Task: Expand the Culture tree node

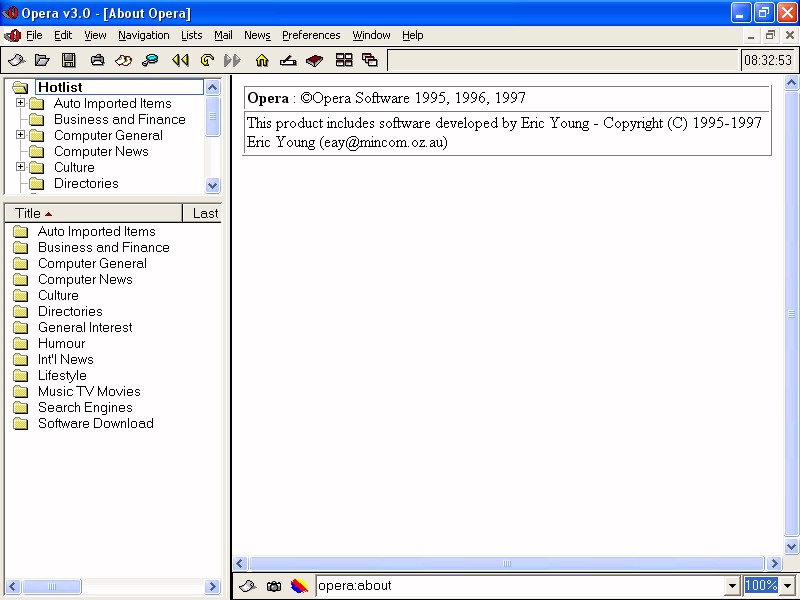Action: click(20, 166)
